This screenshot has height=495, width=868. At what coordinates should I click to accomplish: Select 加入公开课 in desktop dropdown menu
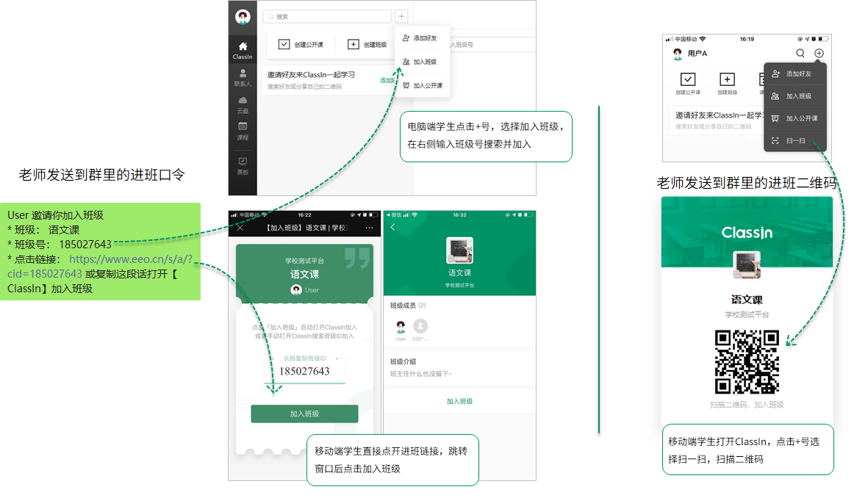[x=423, y=86]
